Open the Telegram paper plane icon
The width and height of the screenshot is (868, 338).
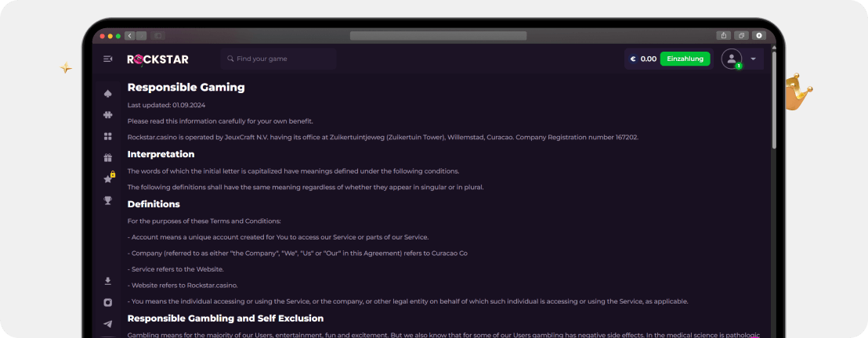pos(107,323)
